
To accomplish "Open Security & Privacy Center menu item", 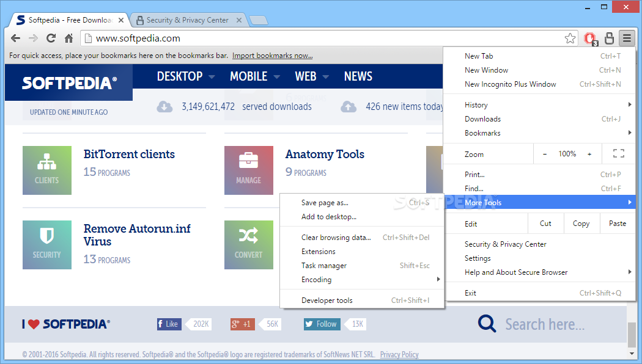I will tap(540, 244).
